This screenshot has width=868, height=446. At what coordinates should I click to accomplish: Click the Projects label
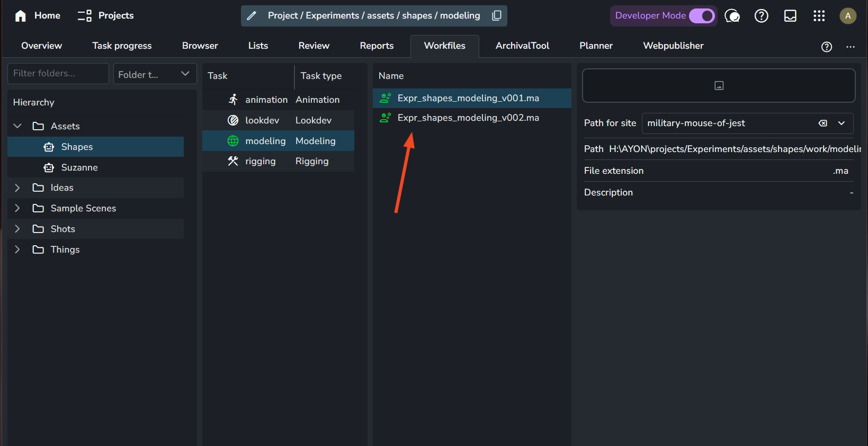click(x=116, y=16)
